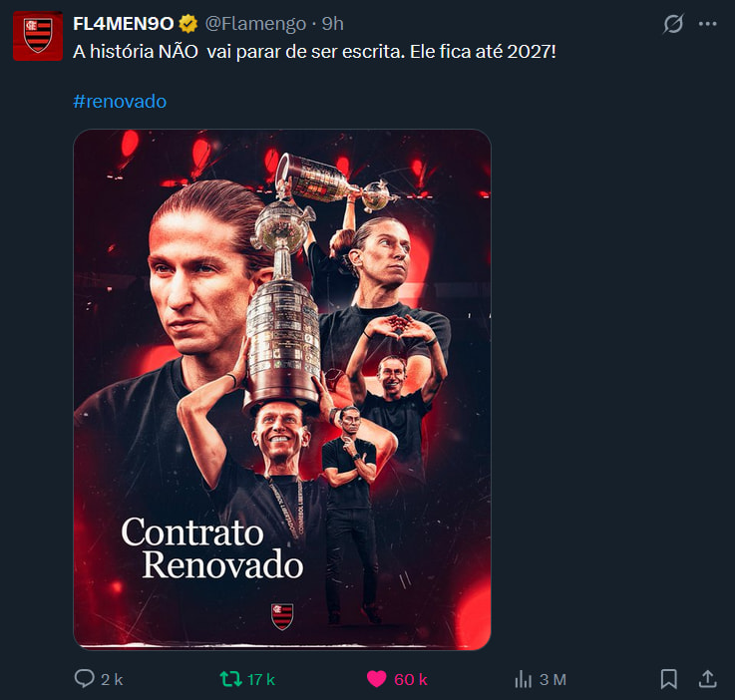The width and height of the screenshot is (735, 700).
Task: Open the Grok explain-post icon
Action: [674, 24]
